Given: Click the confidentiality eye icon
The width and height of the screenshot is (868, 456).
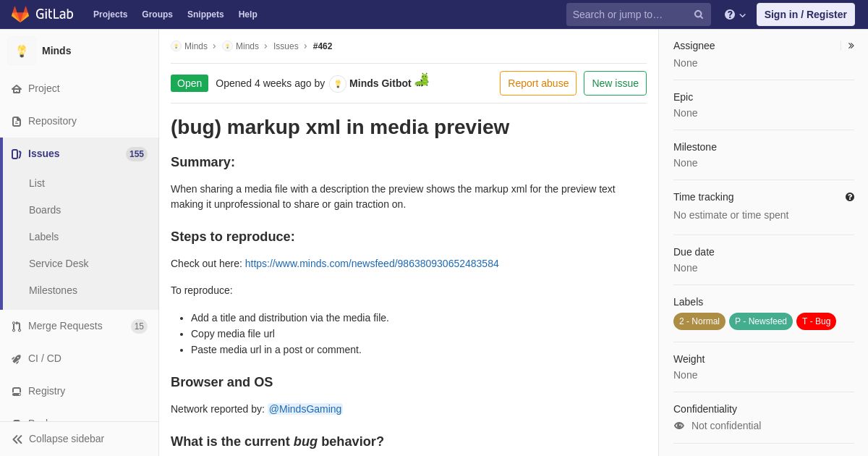Looking at the screenshot, I should click(x=679, y=426).
